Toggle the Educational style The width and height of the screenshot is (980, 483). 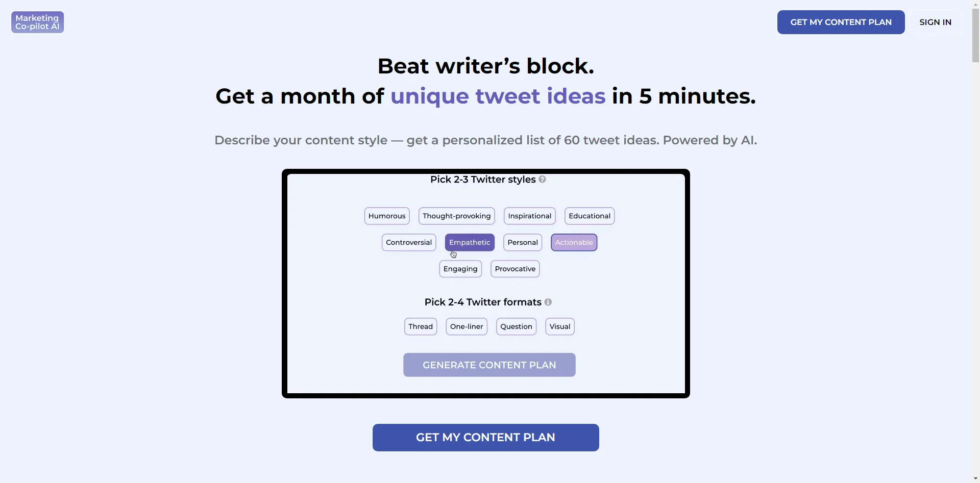point(589,216)
